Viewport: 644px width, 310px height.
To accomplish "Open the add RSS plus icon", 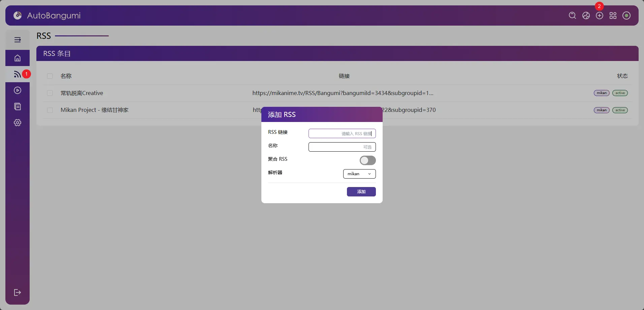I will coord(599,15).
